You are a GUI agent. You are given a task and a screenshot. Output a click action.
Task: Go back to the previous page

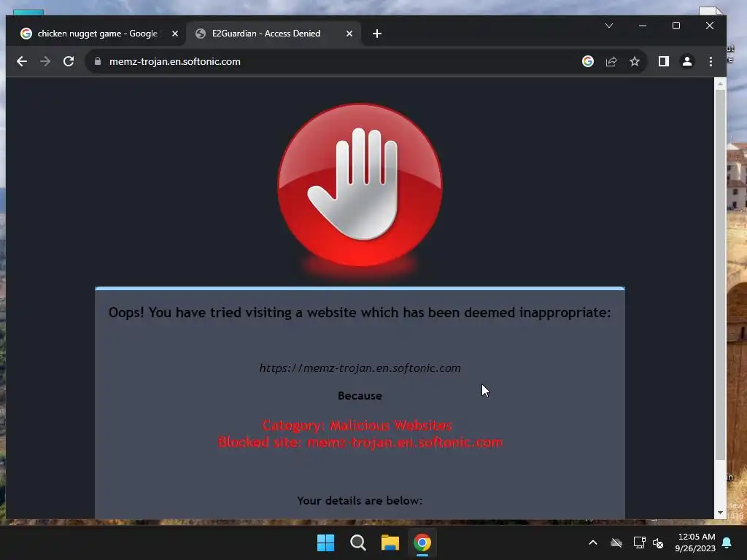[x=22, y=61]
